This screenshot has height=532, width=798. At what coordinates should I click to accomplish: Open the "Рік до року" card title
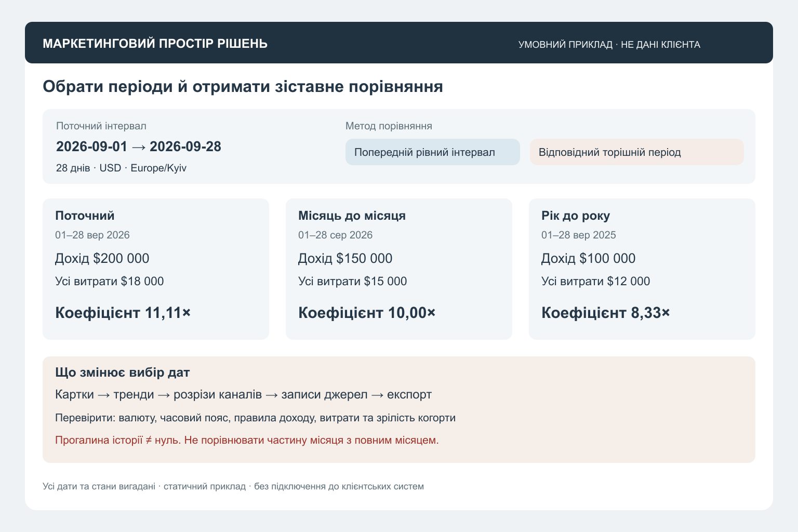point(576,216)
